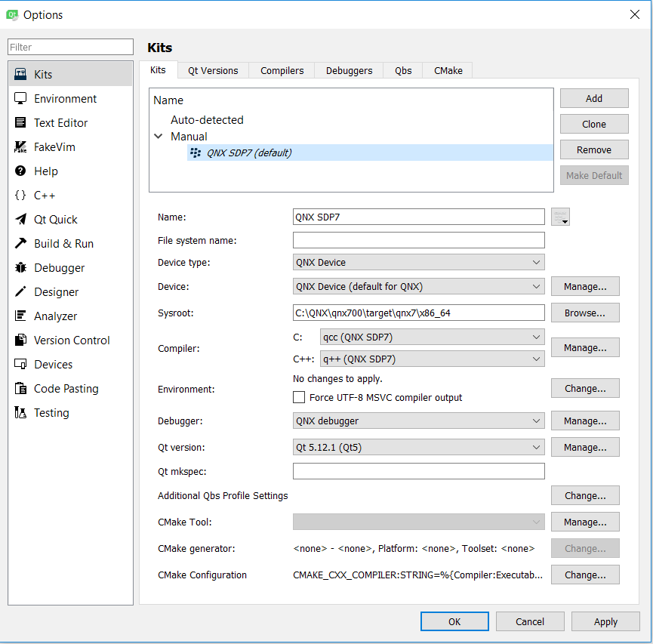Open Debugger settings bug icon
Screen dimensions: 653x644
click(x=20, y=267)
